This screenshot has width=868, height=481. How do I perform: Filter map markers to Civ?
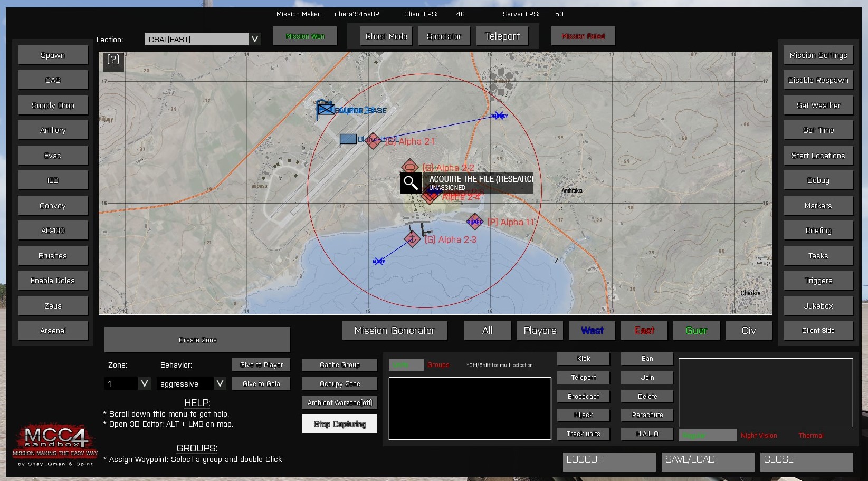[x=749, y=331]
